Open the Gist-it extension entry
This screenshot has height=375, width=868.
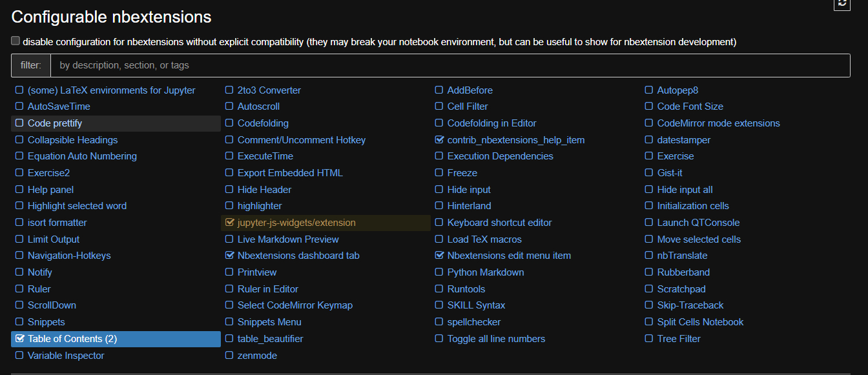[670, 173]
